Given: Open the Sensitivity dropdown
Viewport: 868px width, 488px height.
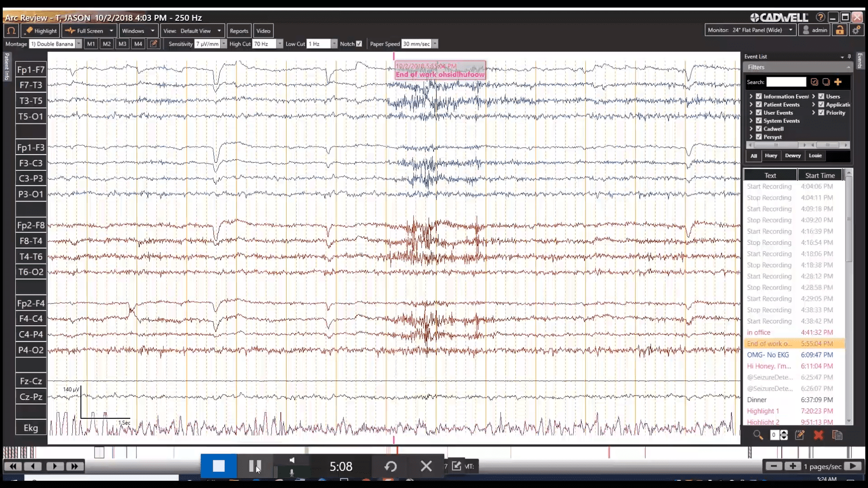Looking at the screenshot, I should (223, 44).
